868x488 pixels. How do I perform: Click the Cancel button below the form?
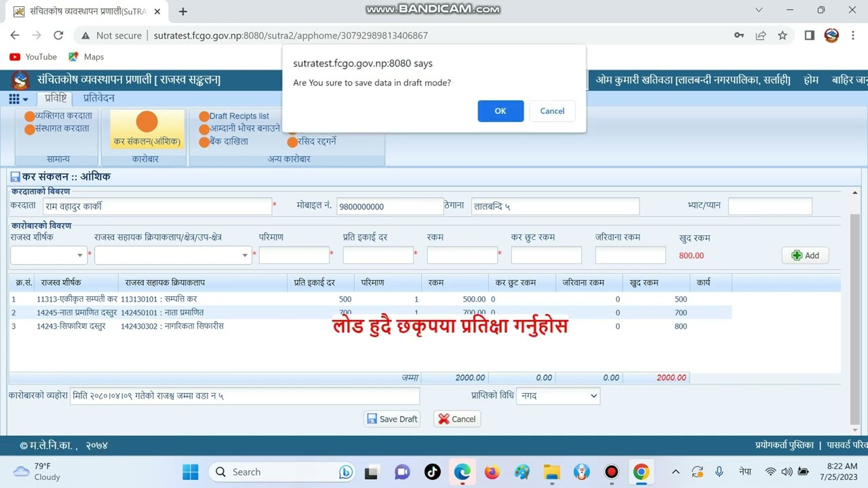[x=457, y=419]
